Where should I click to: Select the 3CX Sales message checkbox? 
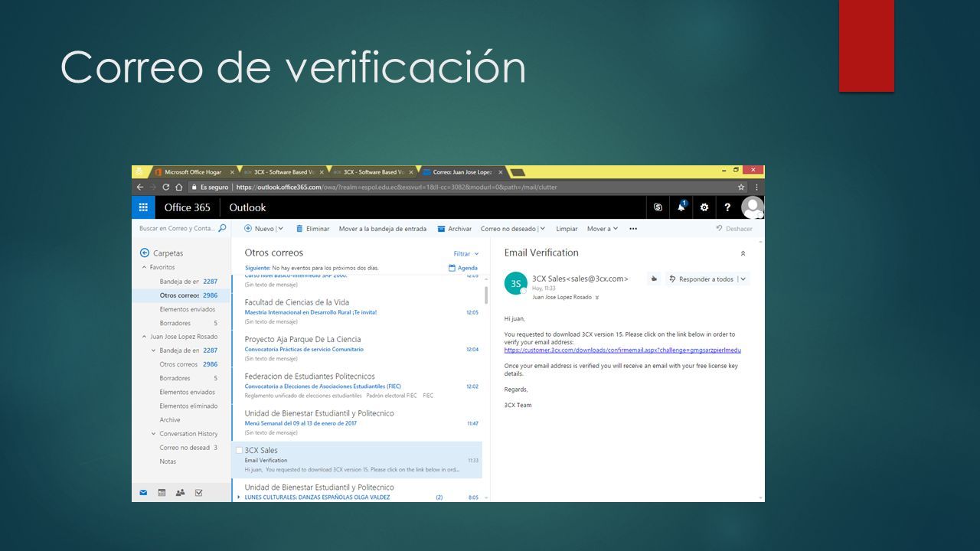239,450
